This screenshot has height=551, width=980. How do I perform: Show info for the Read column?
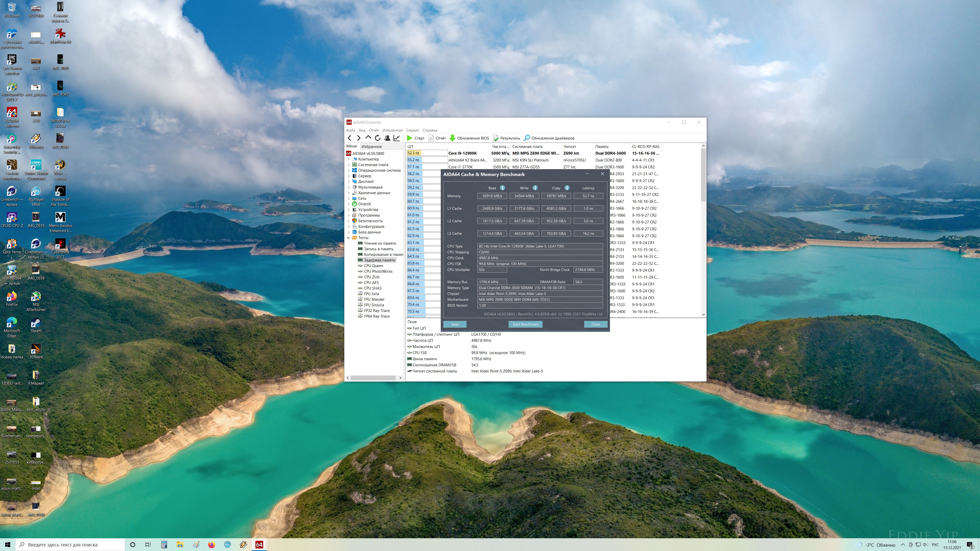tap(502, 188)
